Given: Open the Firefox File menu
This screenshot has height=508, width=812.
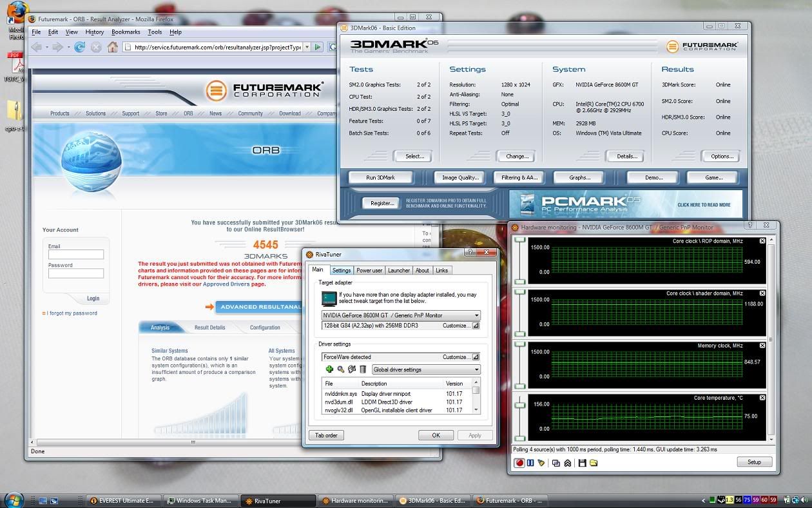Looking at the screenshot, I should pyautogui.click(x=36, y=32).
